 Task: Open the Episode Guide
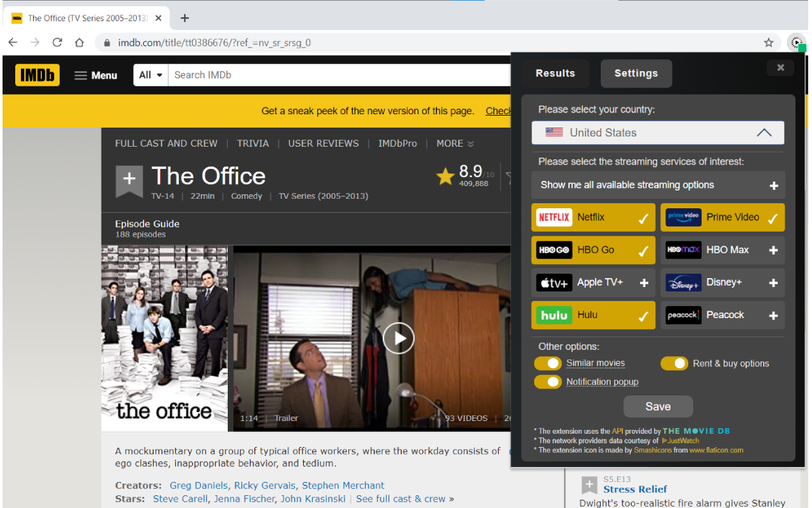[x=147, y=224]
